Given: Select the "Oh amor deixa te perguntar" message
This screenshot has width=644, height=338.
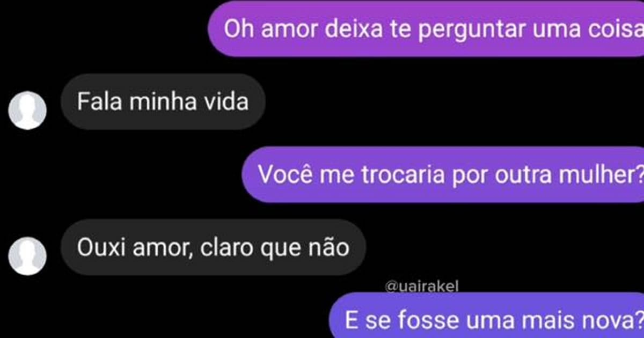Looking at the screenshot, I should tap(426, 28).
